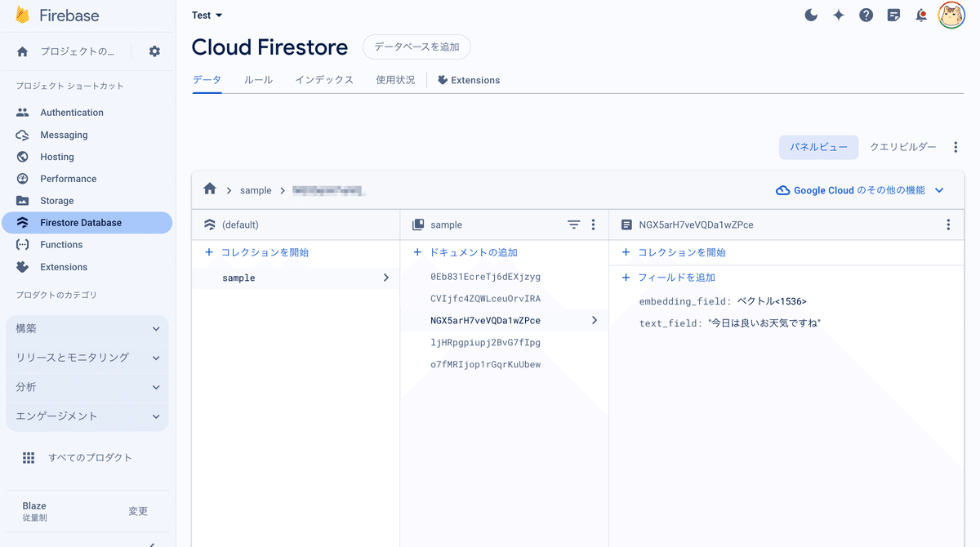Click the Messaging cloud icon
Screen dimensions: 980x547
[x=23, y=135]
